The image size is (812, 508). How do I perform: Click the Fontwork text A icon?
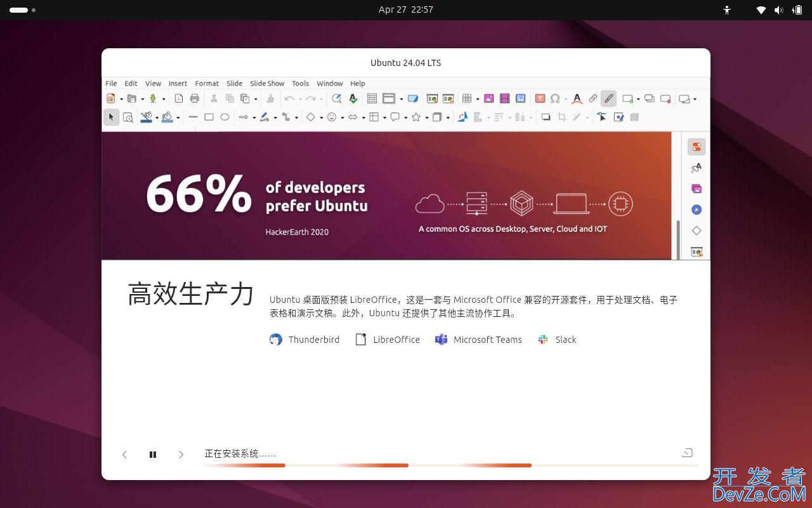tap(577, 98)
